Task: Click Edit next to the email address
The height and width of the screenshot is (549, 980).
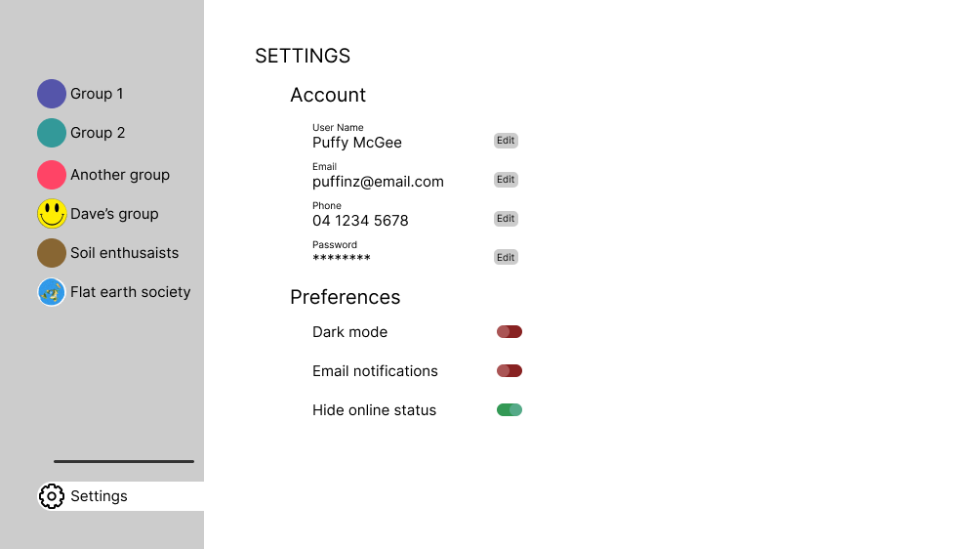Action: click(x=506, y=180)
